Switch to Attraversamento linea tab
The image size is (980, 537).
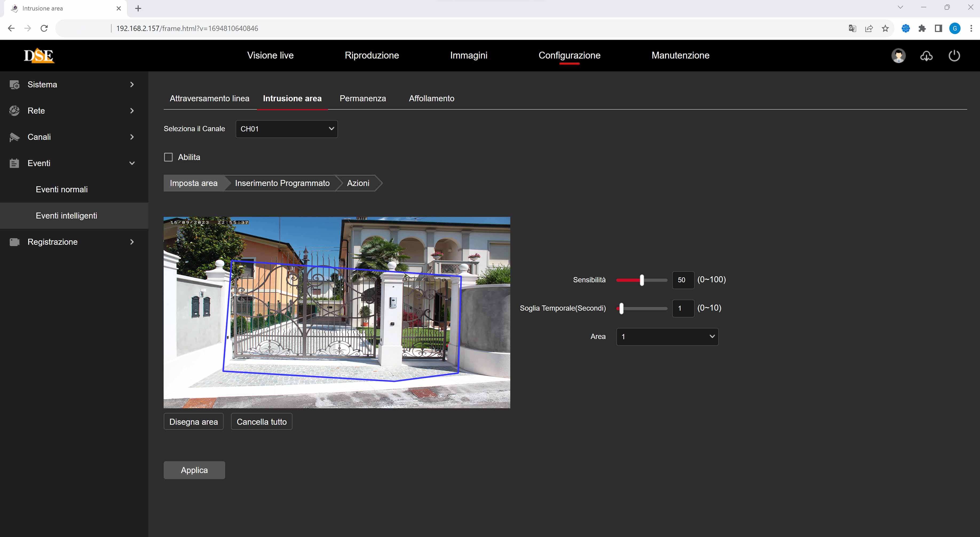point(209,98)
